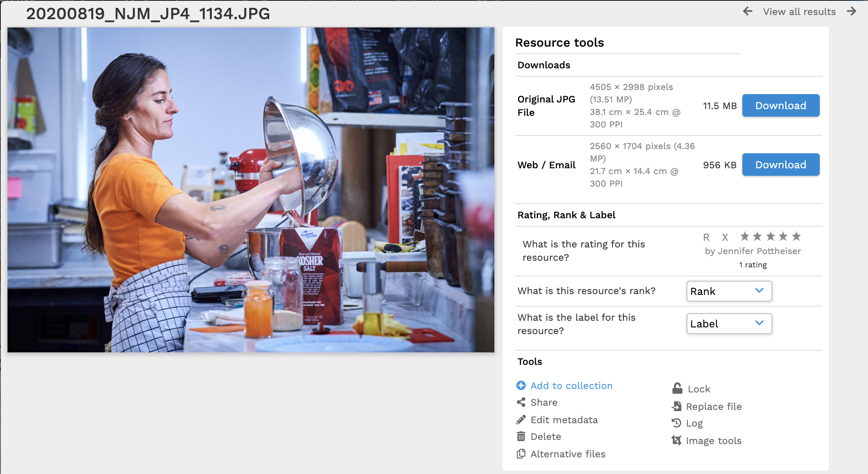The image size is (868, 474).
Task: Click View all results link
Action: tap(799, 12)
